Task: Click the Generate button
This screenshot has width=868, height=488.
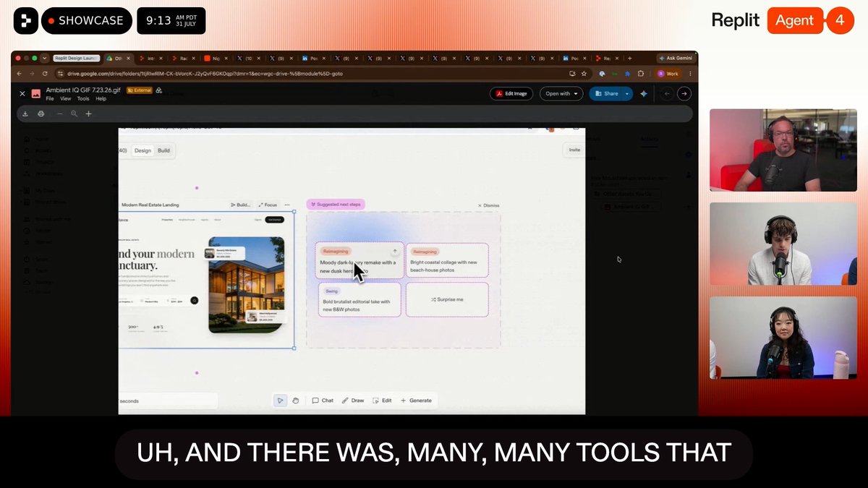Action: pos(416,401)
